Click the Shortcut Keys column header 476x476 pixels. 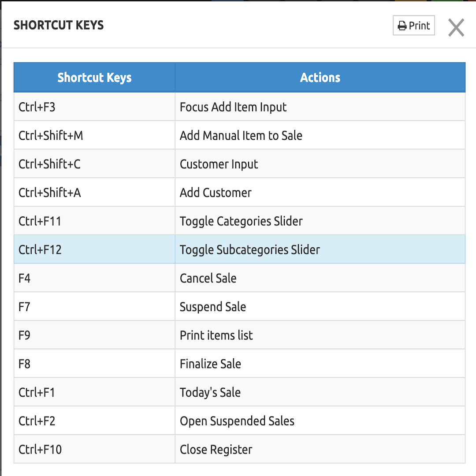pyautogui.click(x=94, y=78)
